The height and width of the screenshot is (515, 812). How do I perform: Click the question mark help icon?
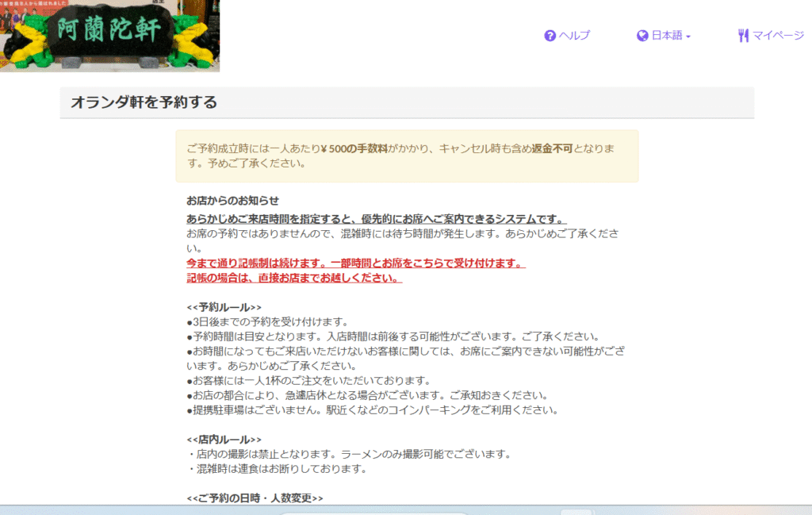point(550,36)
